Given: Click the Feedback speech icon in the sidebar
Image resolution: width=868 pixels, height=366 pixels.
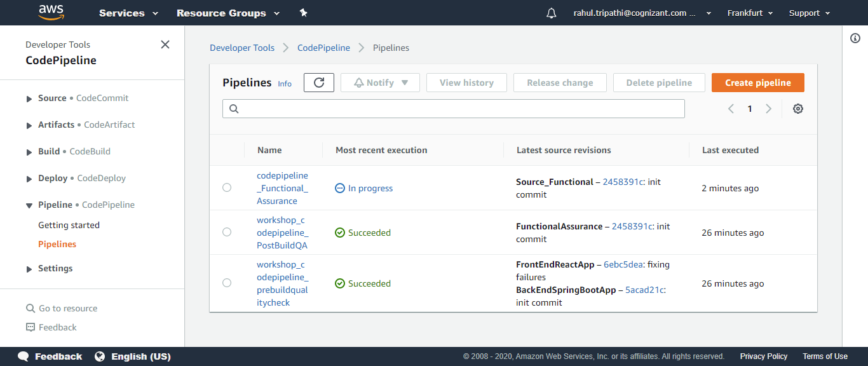Looking at the screenshot, I should (x=31, y=327).
